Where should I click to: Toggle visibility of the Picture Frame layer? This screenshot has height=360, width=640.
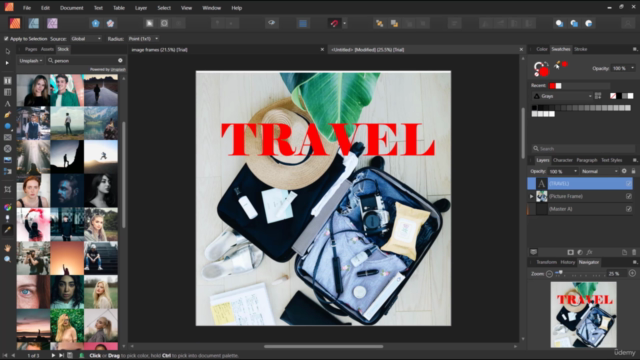point(629,196)
